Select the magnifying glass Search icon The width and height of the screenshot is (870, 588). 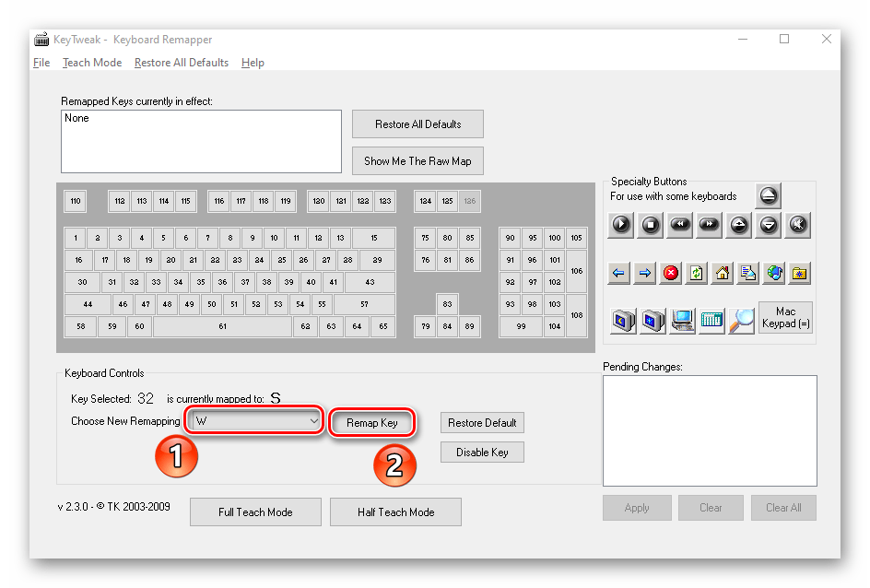click(741, 320)
